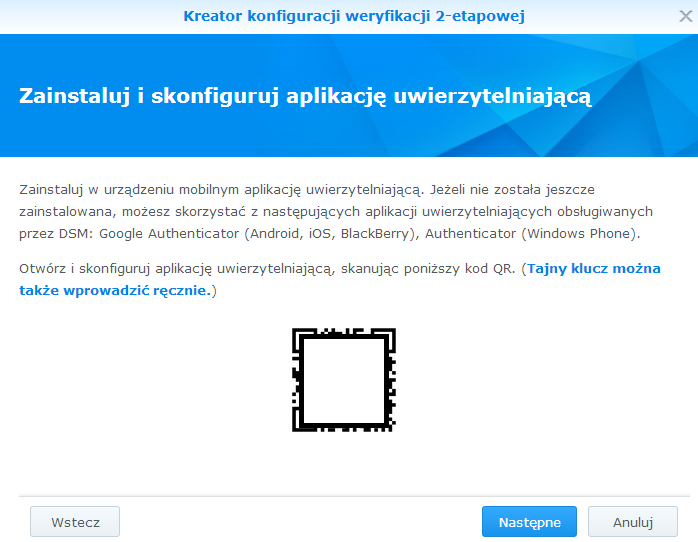Viewport: 698px width, 542px height.
Task: Click the heading 'Zainstaluj i skonfiguruj aplikację uwierzytelniającą'
Action: pos(305,96)
